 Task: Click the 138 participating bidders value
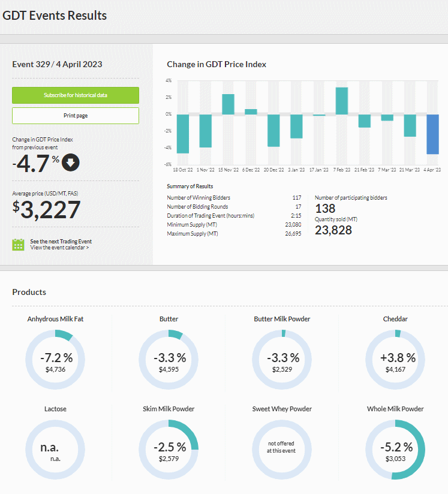pos(325,209)
